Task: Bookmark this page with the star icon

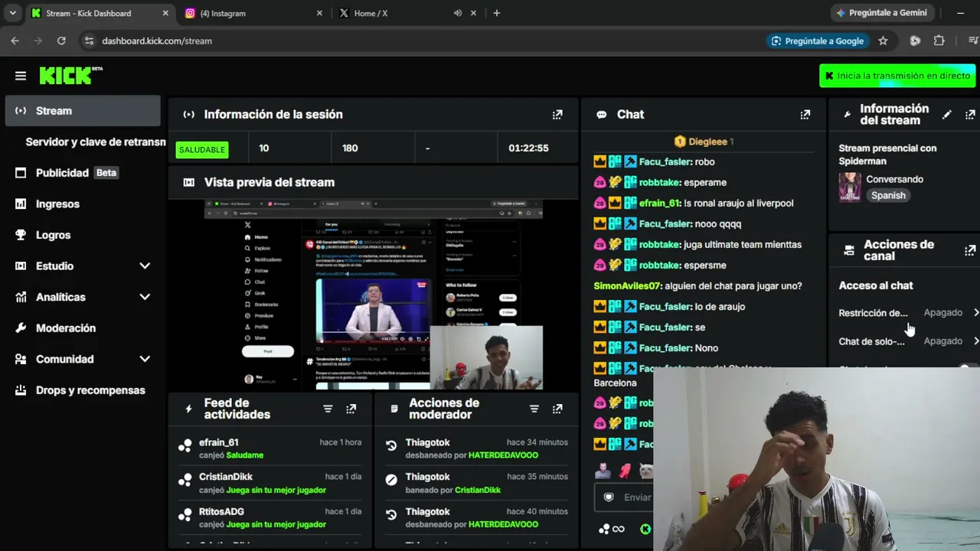Action: point(883,41)
